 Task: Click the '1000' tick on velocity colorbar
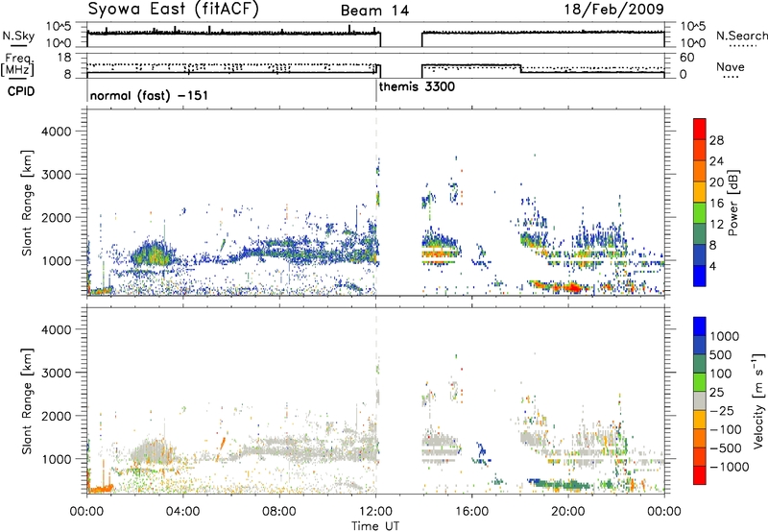click(725, 336)
